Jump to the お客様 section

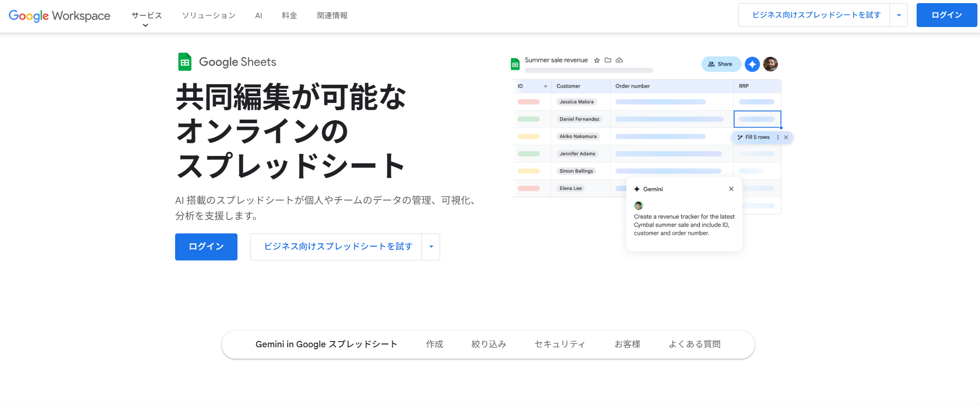click(627, 344)
